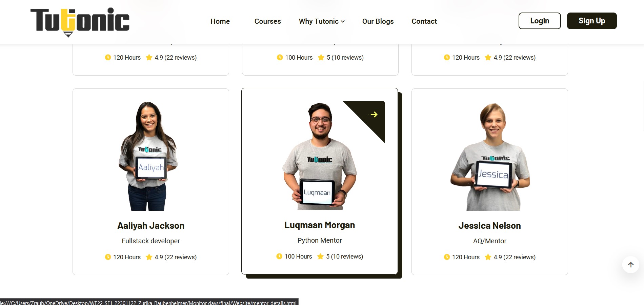The width and height of the screenshot is (644, 305).
Task: Click the star icon on Aaliyah Jackson's card
Action: 149,257
